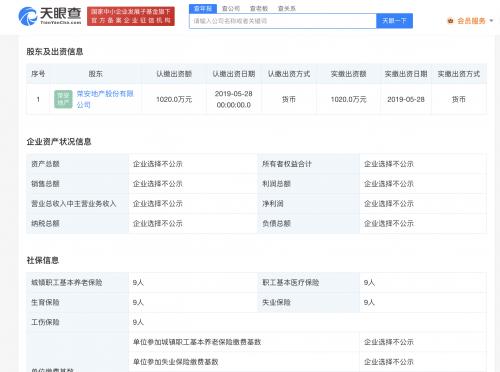Select 2019-05-28 under 实缴出资日期
Viewport: 500px width, 372px height.
click(x=406, y=99)
